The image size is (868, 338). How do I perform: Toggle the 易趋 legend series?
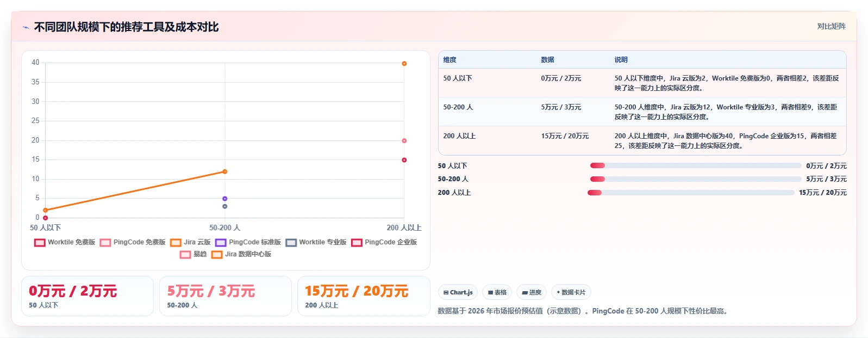pyautogui.click(x=193, y=254)
